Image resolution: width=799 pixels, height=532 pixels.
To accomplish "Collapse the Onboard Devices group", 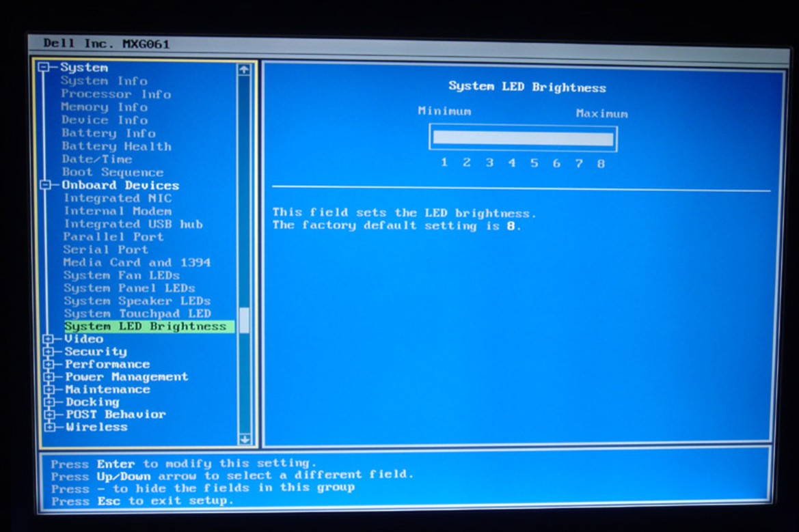I will (46, 185).
